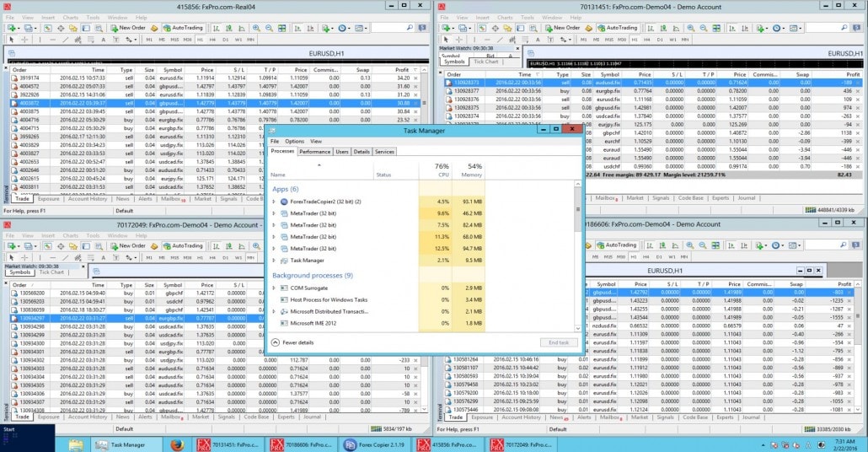This screenshot has height=452, width=868.
Task: Select M15 timeframe in 415856 window
Action: [175, 40]
